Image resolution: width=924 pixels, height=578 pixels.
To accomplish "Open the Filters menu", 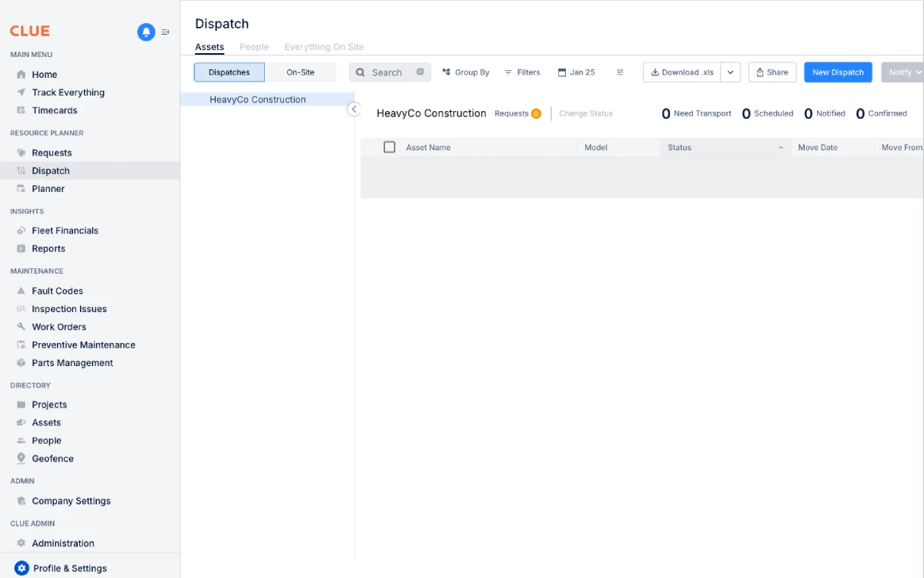I will point(522,72).
